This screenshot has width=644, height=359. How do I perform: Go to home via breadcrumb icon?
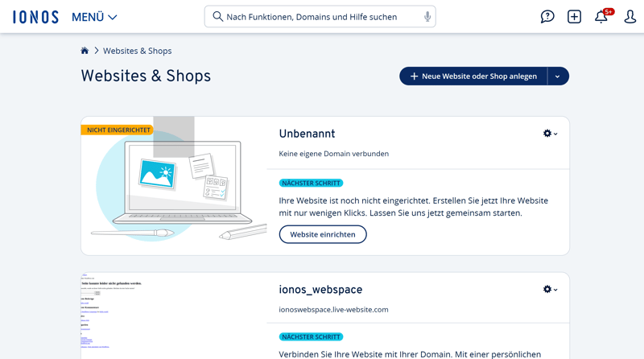point(85,51)
